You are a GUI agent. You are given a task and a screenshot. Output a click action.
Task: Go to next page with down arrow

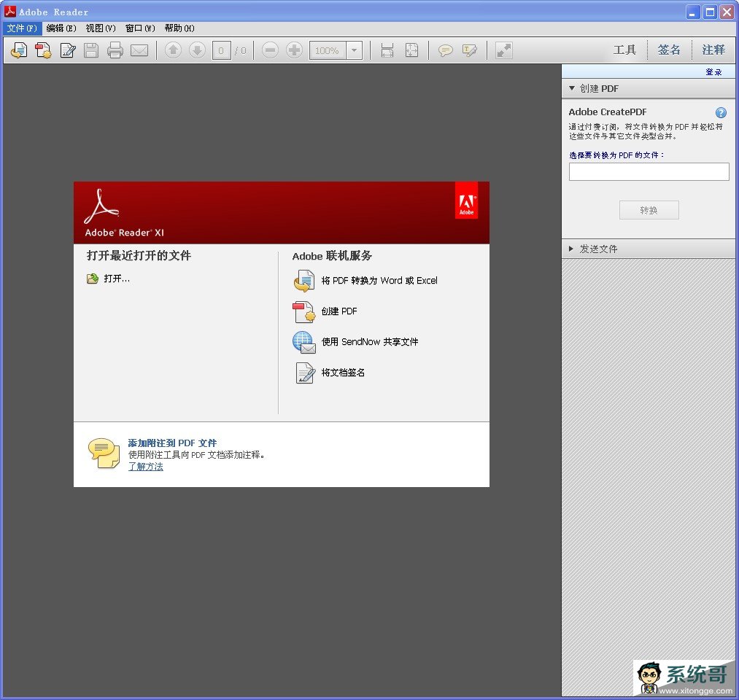point(197,50)
